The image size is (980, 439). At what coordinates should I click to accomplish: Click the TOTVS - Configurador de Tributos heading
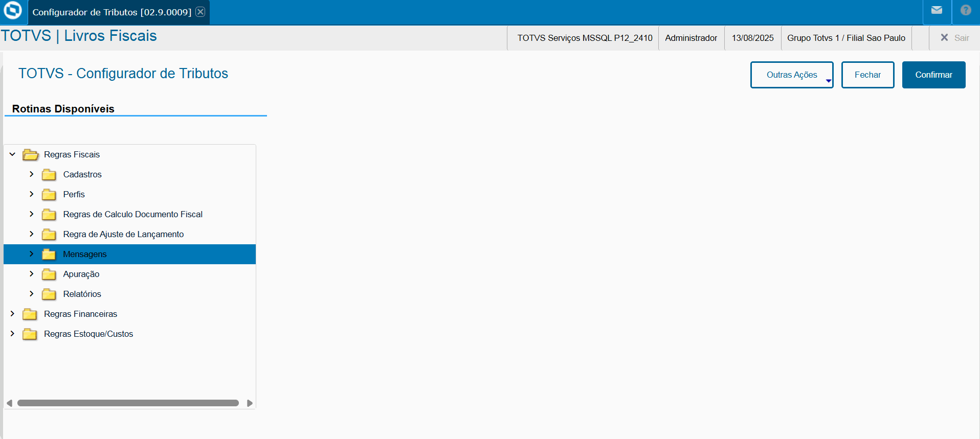coord(123,74)
